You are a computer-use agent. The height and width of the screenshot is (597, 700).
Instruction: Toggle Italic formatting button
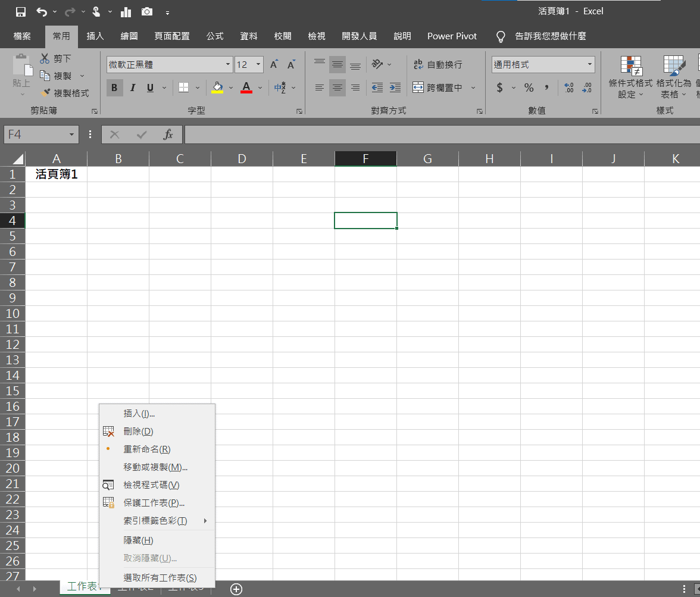[x=133, y=87]
